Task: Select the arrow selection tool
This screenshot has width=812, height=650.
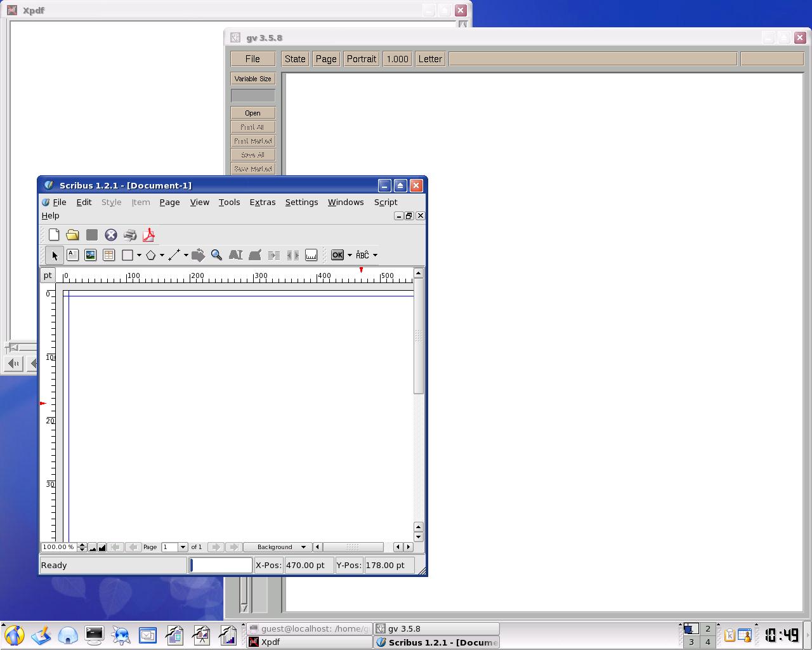Action: [x=55, y=255]
